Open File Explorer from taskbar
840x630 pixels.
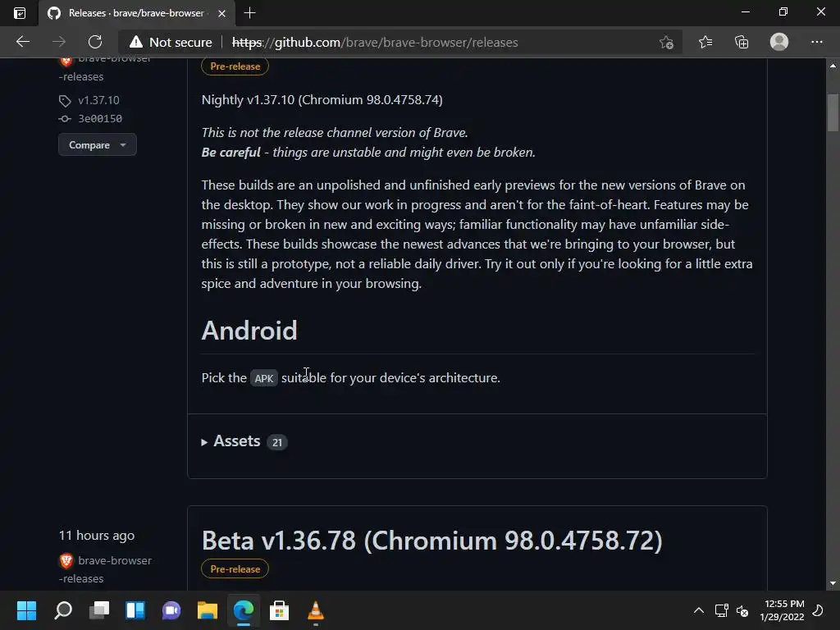pos(208,610)
